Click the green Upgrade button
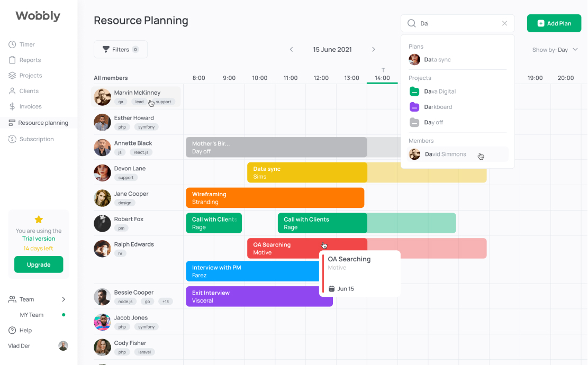Image resolution: width=588 pixels, height=365 pixels. 39,264
